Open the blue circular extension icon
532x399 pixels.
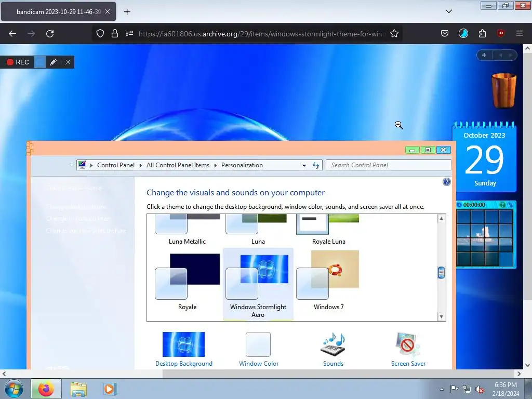(x=463, y=34)
